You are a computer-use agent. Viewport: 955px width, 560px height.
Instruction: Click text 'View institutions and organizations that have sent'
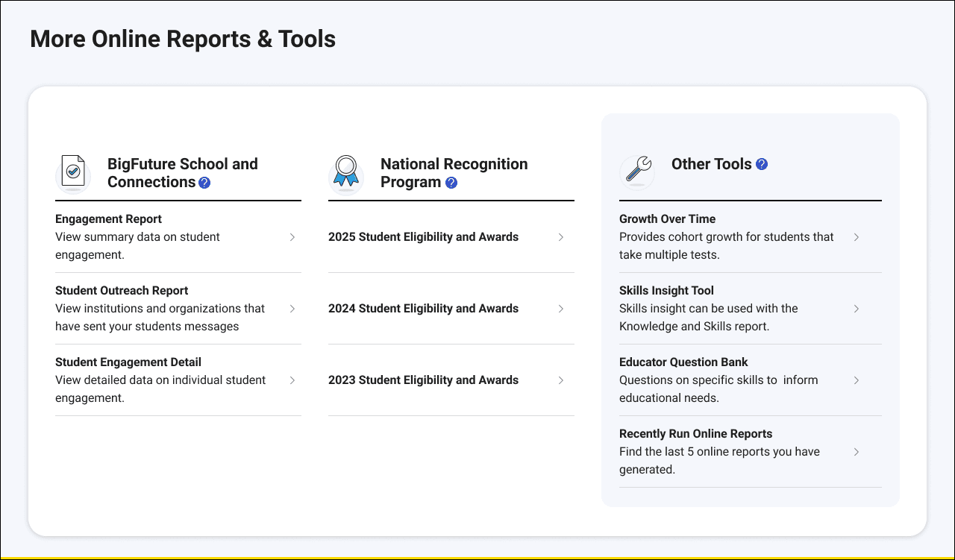pyautogui.click(x=160, y=318)
